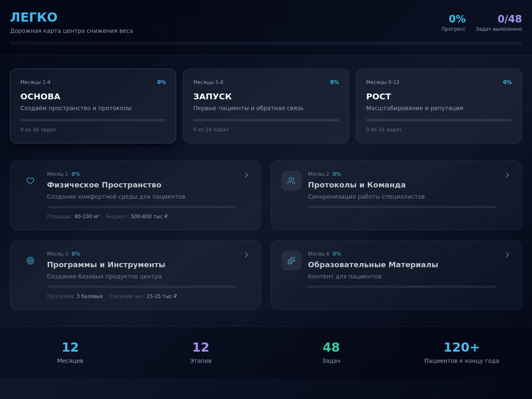Click the 48 Задач footer stat
The image size is (532, 399).
331,352
